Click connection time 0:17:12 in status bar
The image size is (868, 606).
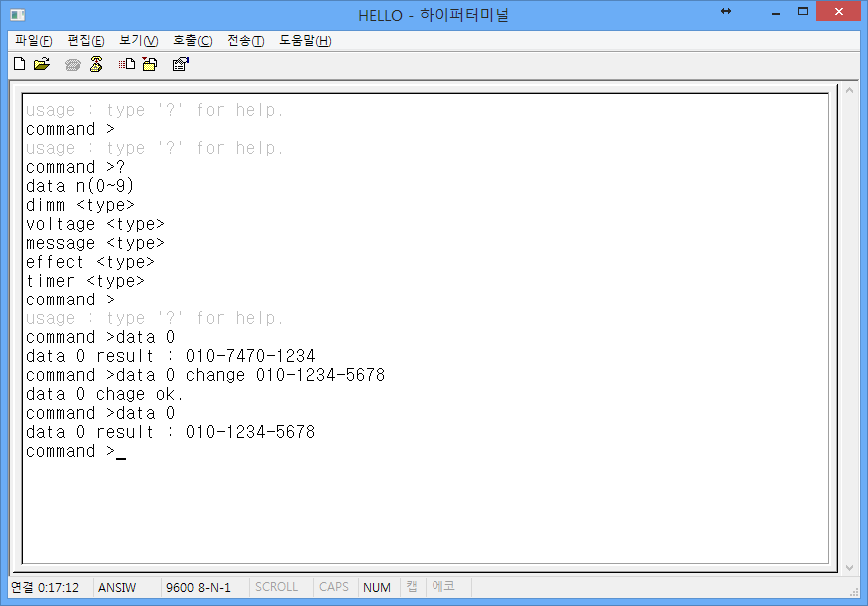coord(45,587)
